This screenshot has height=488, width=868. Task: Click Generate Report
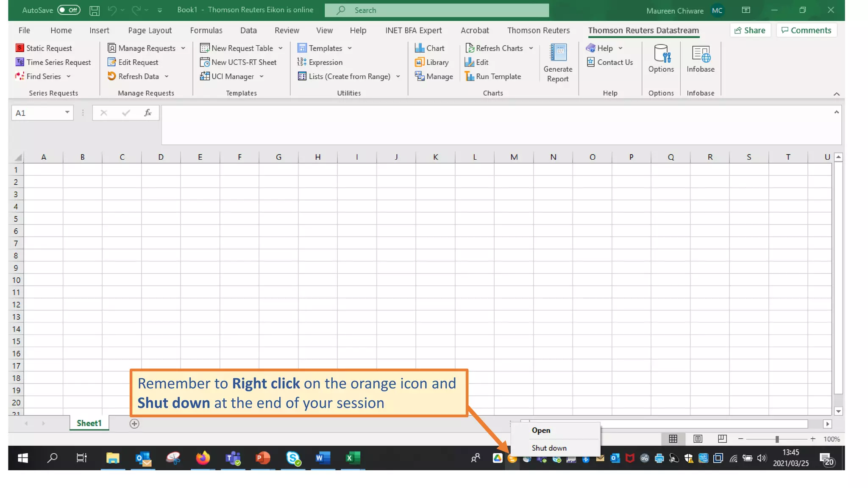[558, 64]
